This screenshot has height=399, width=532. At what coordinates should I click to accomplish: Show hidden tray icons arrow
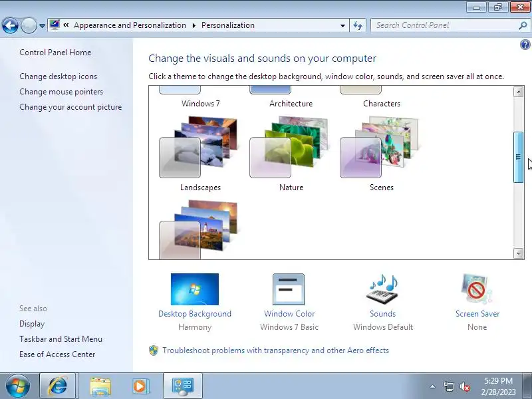[432, 386]
